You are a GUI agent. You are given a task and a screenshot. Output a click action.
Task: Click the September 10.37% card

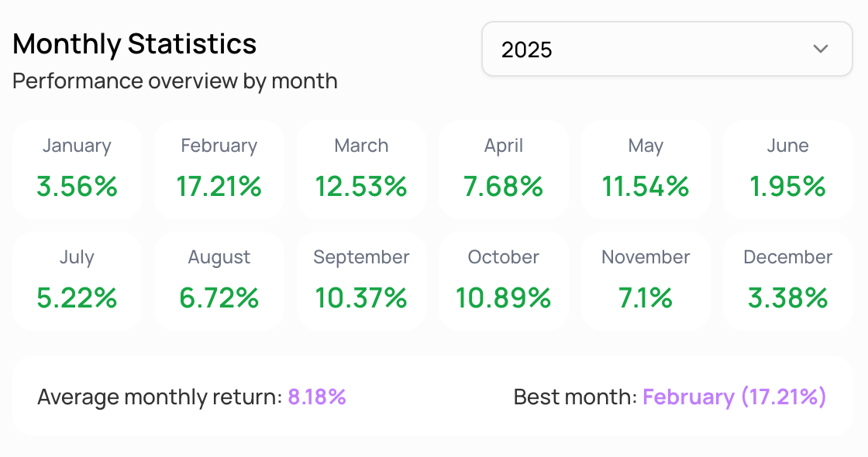361,280
